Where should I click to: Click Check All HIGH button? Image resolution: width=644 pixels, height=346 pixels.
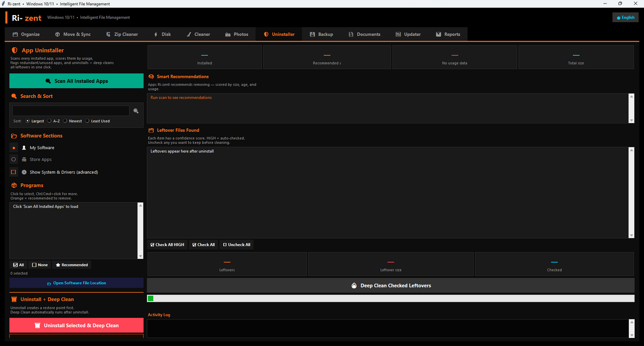pyautogui.click(x=167, y=245)
